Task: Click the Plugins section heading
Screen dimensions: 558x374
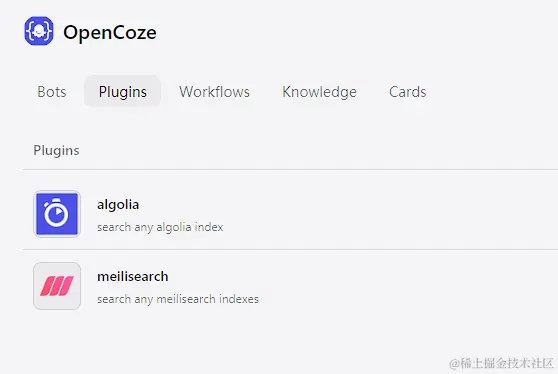Action: tap(56, 150)
